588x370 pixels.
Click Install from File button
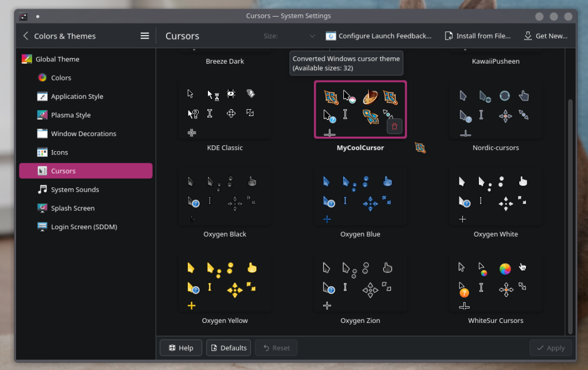478,36
